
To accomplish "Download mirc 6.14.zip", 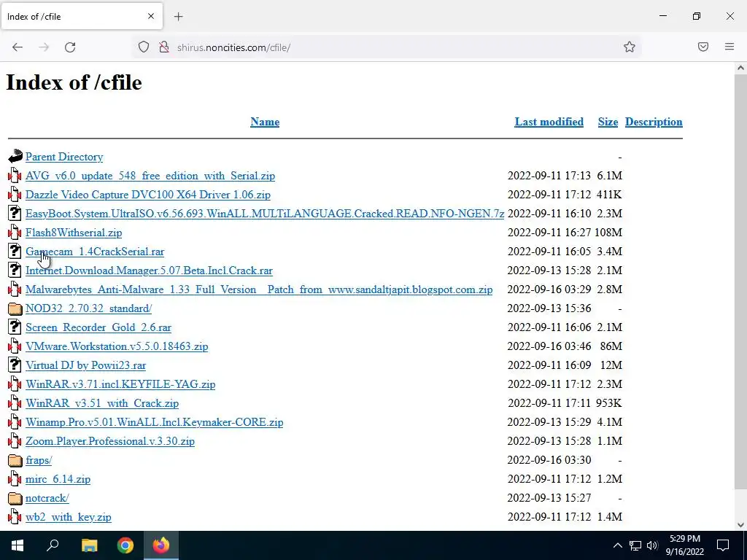I will pyautogui.click(x=58, y=479).
